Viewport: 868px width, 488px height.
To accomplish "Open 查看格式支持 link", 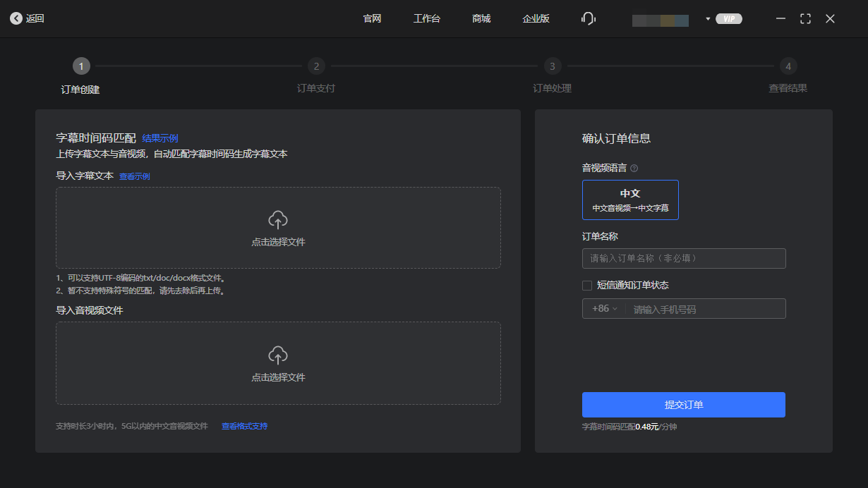I will (x=244, y=426).
